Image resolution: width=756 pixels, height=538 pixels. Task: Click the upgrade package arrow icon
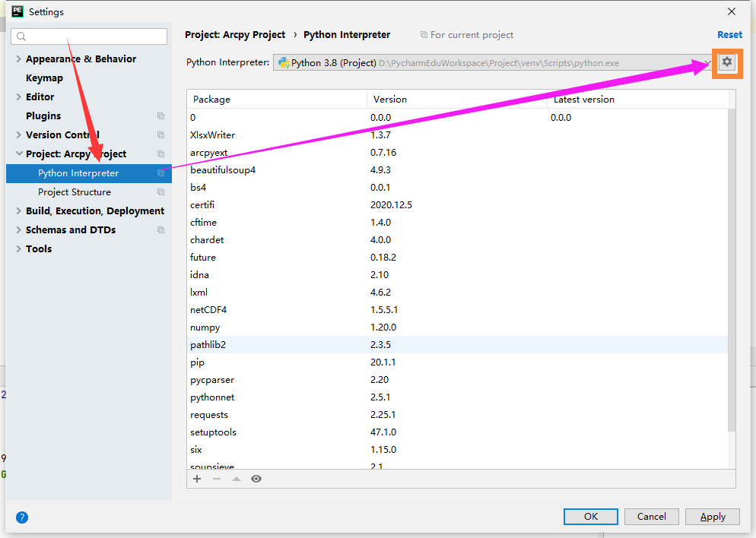[237, 479]
